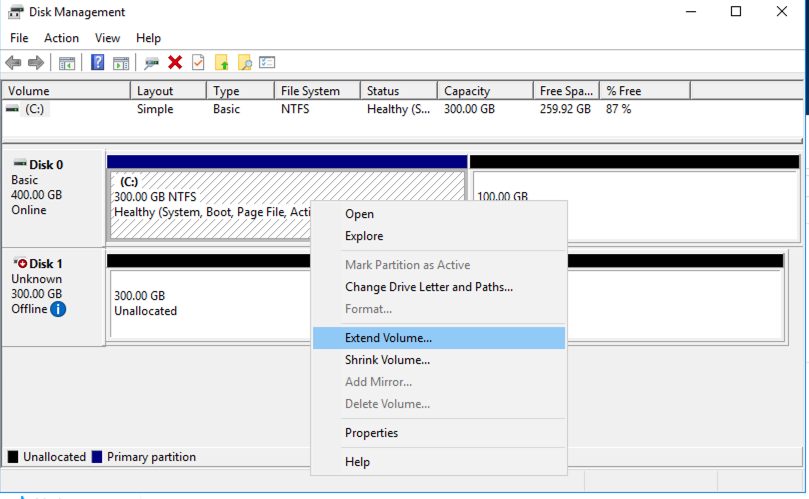Sort by the Volume column header
Screen dimensions: 809x499
pos(66,91)
